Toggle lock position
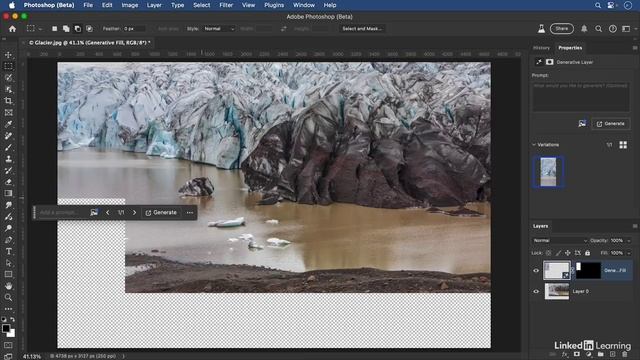640x360 pixels. pyautogui.click(x=568, y=253)
